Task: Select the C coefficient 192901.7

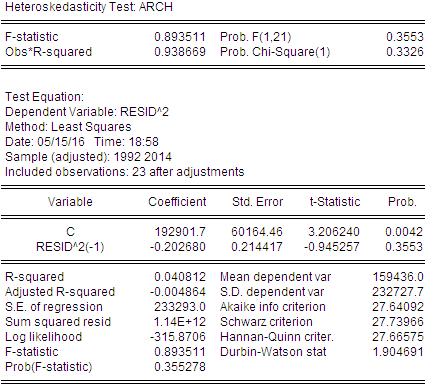Action: (180, 232)
